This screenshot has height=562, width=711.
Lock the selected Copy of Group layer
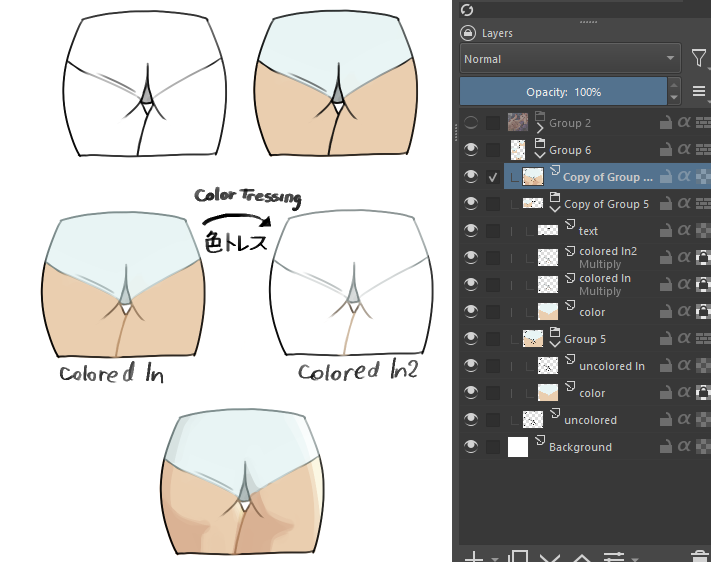[666, 176]
